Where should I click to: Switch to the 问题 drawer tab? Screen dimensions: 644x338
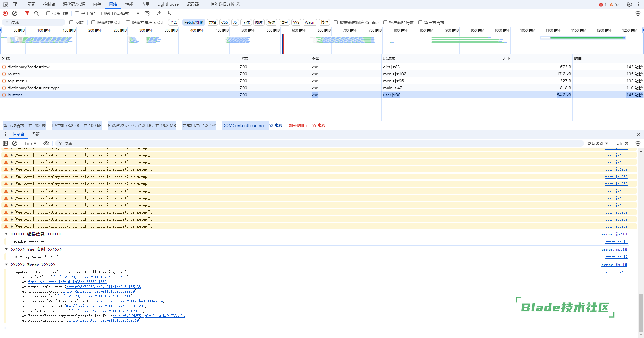pyautogui.click(x=35, y=134)
